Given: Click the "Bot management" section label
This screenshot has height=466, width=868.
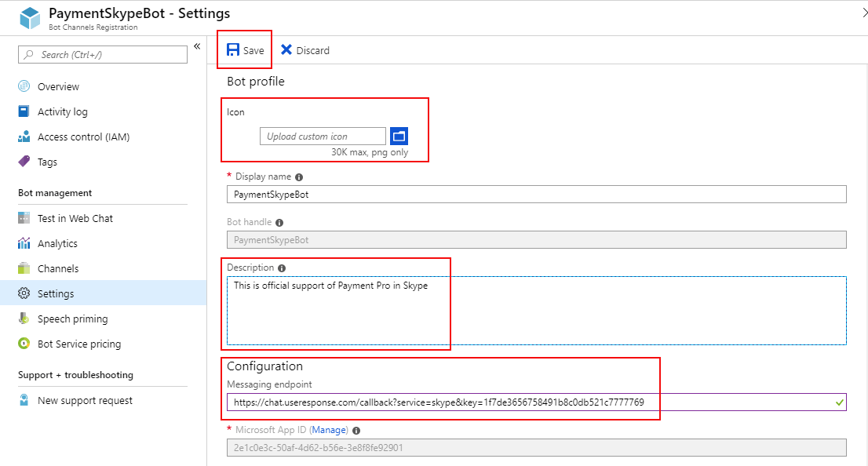Looking at the screenshot, I should pyautogui.click(x=55, y=193).
